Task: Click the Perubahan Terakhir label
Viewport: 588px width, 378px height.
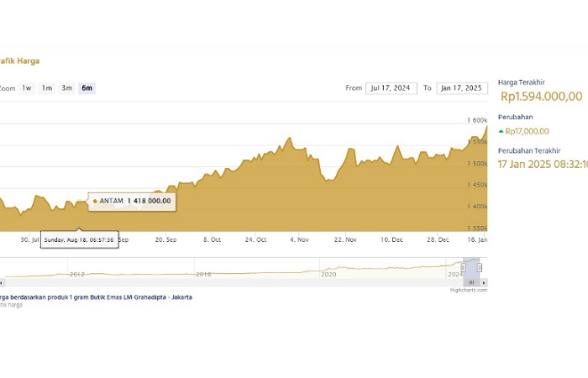Action: pos(529,150)
